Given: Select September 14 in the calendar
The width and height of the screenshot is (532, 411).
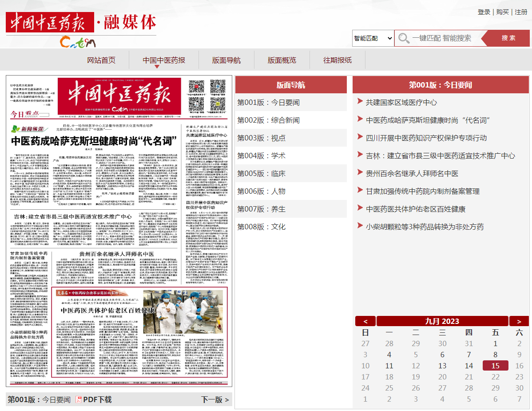Looking at the screenshot, I should (x=469, y=366).
